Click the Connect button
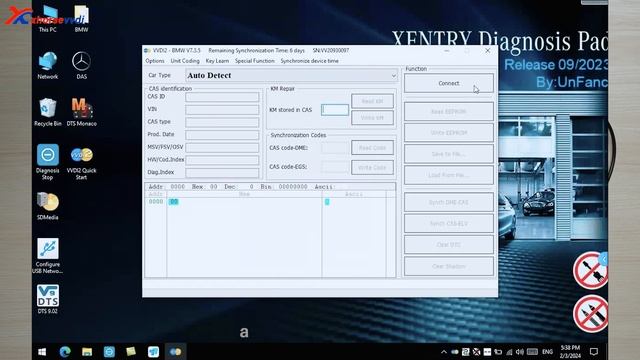 [449, 83]
